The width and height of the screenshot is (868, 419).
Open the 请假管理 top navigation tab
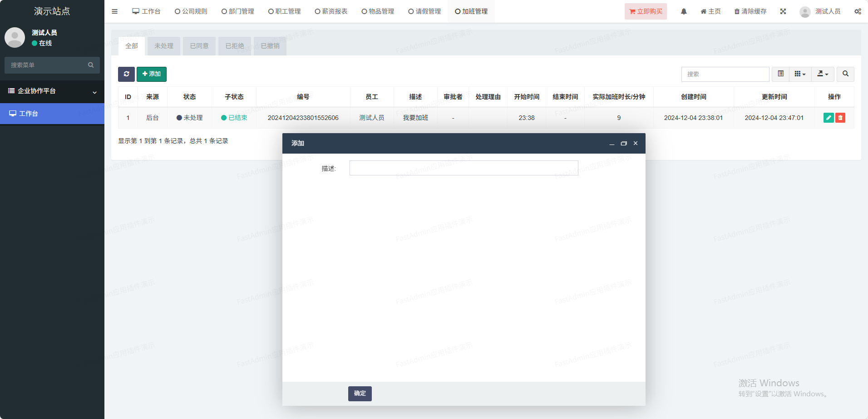[424, 11]
